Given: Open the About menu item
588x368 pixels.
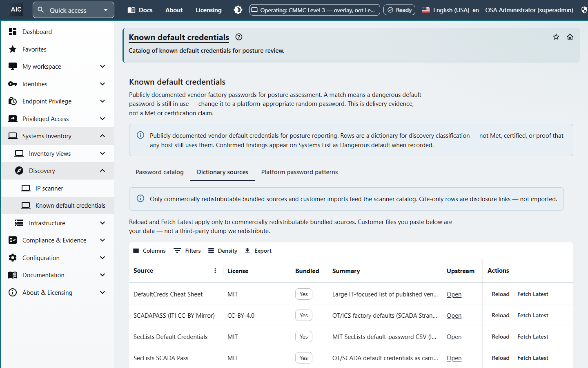Looking at the screenshot, I should [x=174, y=10].
